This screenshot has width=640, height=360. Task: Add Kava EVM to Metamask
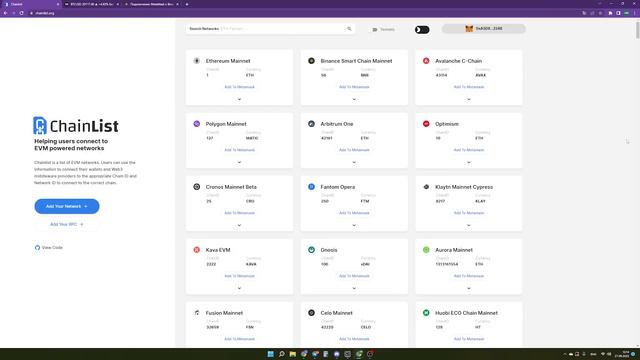click(x=239, y=276)
